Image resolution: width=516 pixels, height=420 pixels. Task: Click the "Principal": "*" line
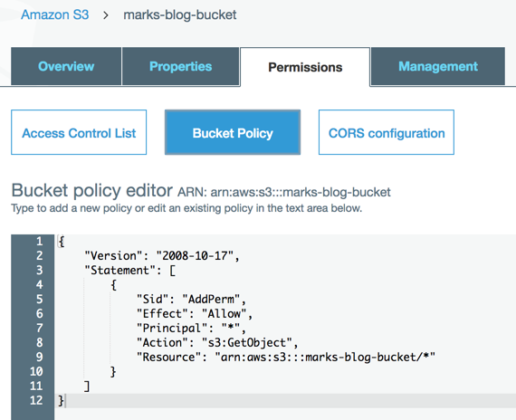tap(191, 329)
